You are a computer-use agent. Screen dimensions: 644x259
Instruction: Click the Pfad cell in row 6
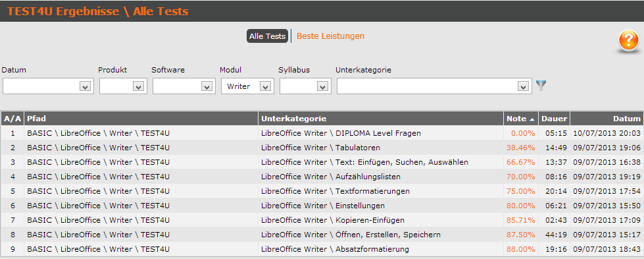tap(141, 206)
